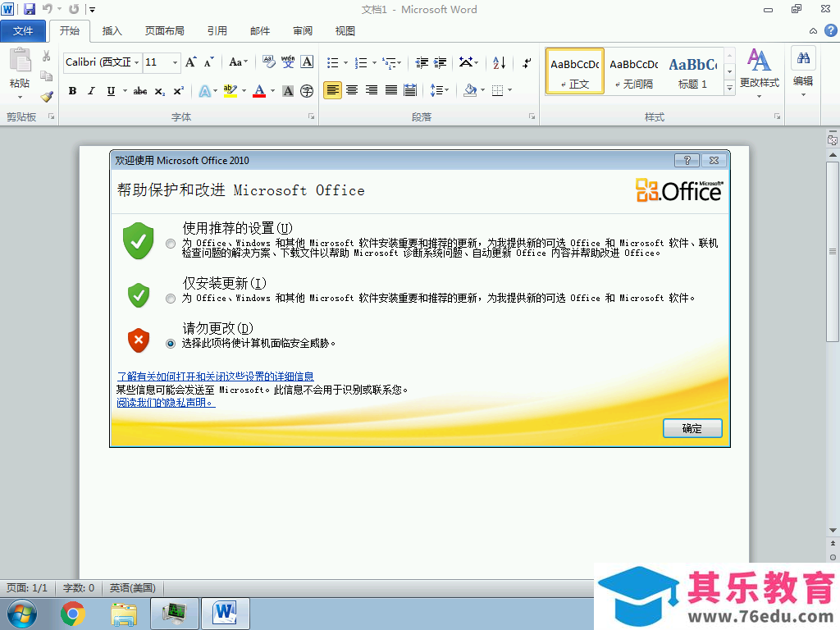Click Shrink Font icon
Image resolution: width=840 pixels, height=630 pixels.
coord(209,62)
